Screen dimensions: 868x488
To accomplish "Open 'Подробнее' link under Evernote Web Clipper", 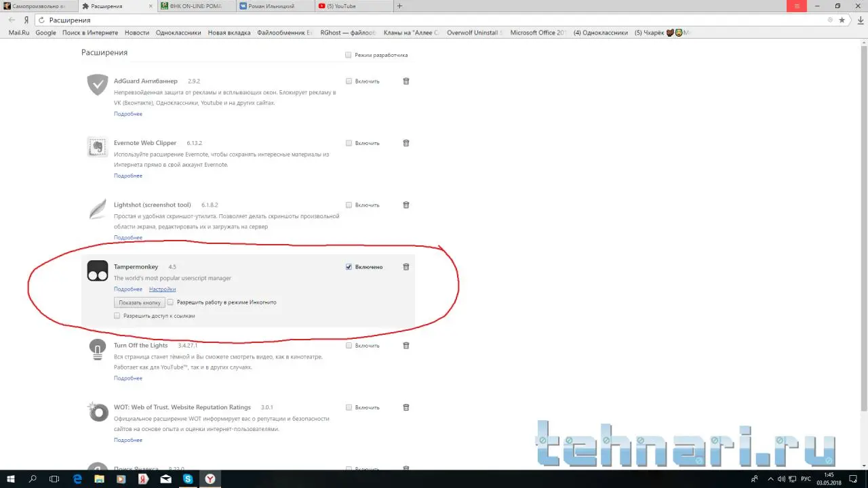I will 128,176.
